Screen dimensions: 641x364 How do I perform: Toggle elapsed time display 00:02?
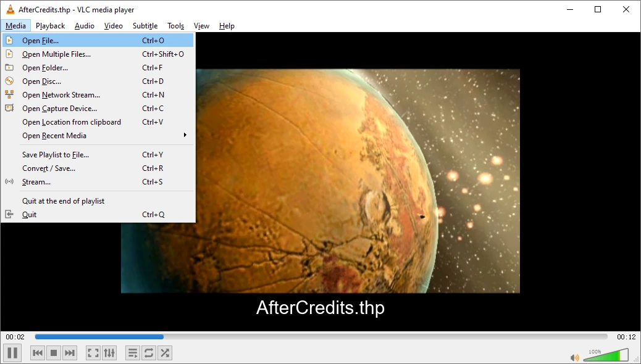click(15, 337)
